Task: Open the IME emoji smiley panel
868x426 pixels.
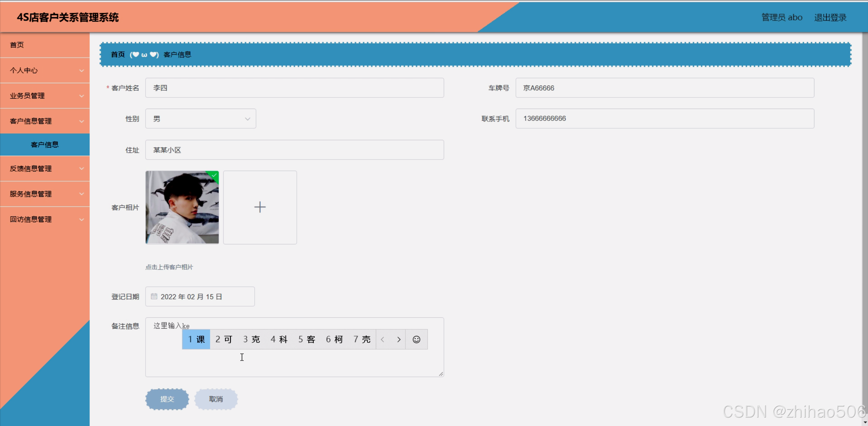Action: click(x=416, y=339)
